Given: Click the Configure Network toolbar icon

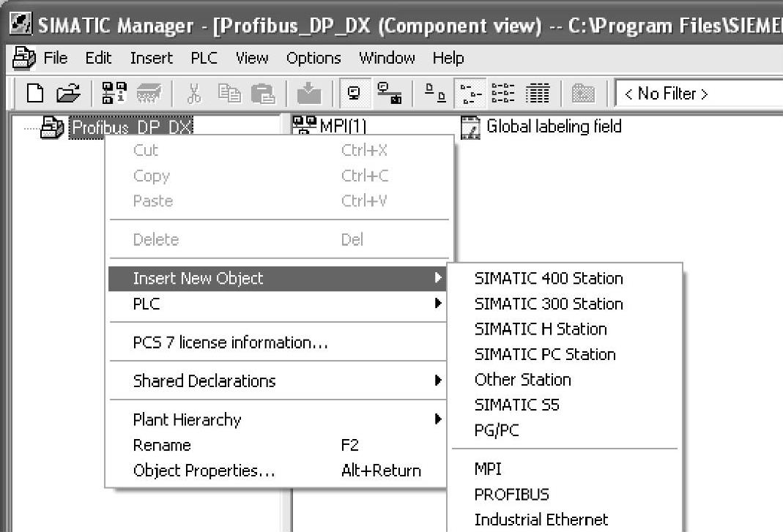Looking at the screenshot, I should (x=387, y=94).
